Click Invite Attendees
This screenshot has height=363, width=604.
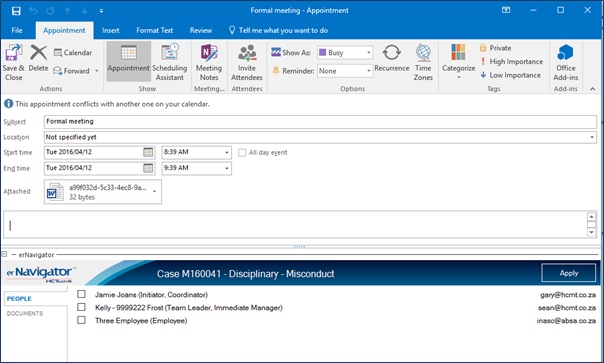coord(247,62)
